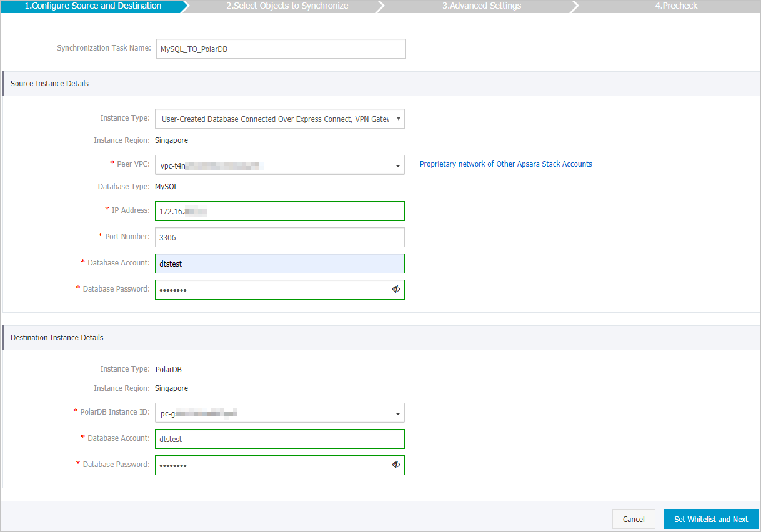Select the Configure Source and Destination step
The height and width of the screenshot is (532, 761).
[x=94, y=6]
